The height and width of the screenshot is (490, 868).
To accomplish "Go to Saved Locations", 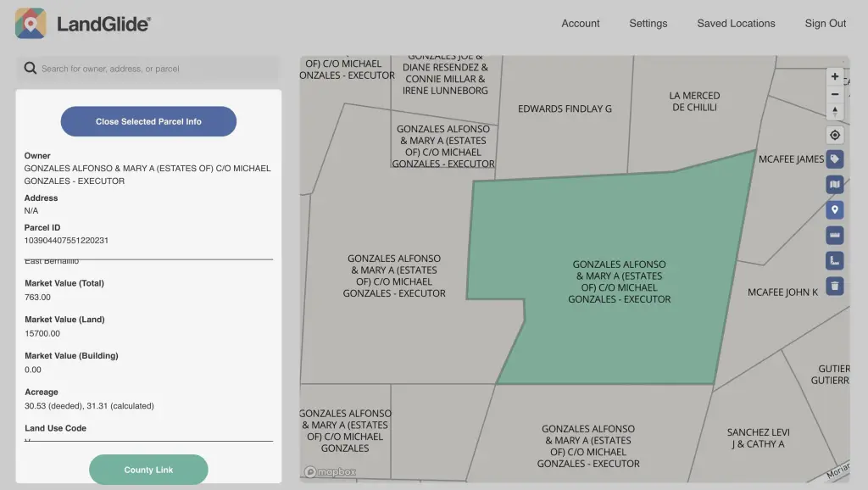I will [736, 24].
